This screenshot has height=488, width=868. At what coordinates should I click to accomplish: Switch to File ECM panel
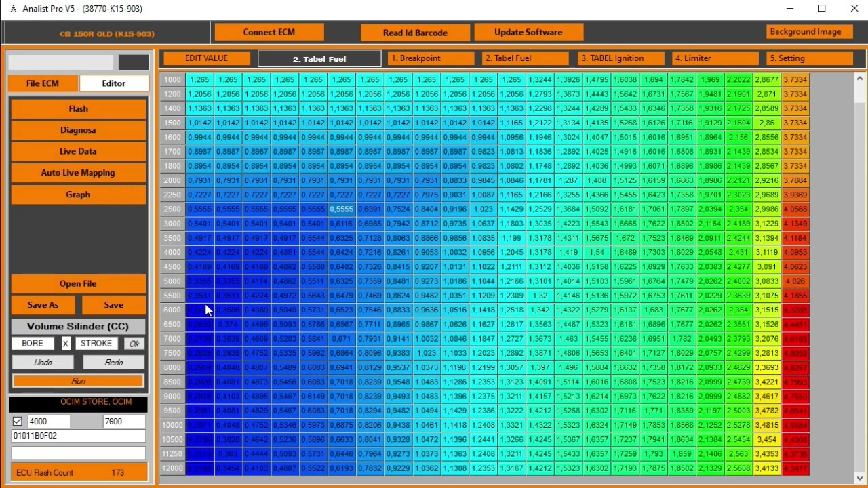pyautogui.click(x=43, y=83)
